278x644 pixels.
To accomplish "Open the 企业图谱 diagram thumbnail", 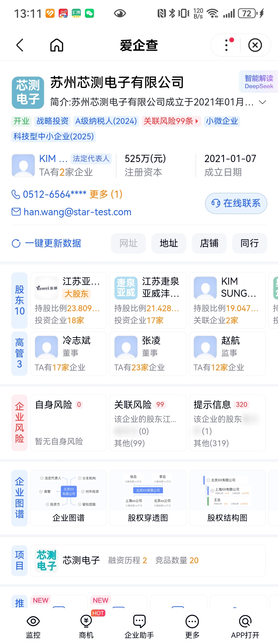I will (x=69, y=498).
